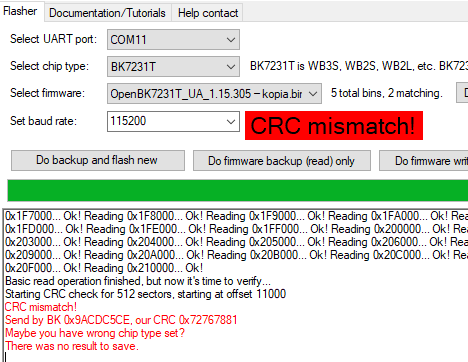The image size is (468, 362).
Task: Click log line Starting CRC check for 512 sectors
Action: 145,294
